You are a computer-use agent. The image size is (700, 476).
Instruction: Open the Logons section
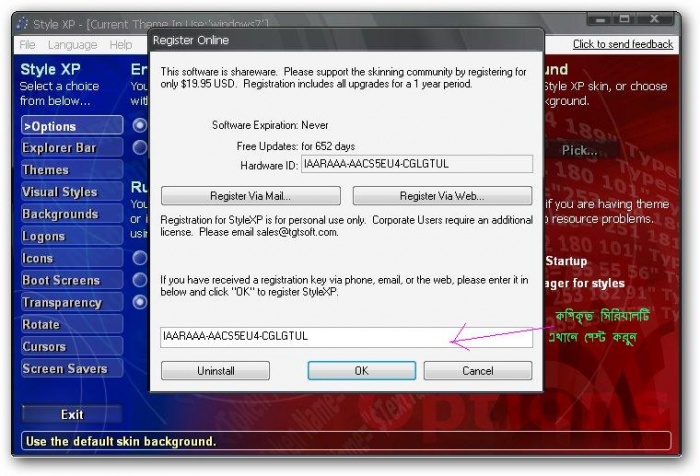coord(71,236)
